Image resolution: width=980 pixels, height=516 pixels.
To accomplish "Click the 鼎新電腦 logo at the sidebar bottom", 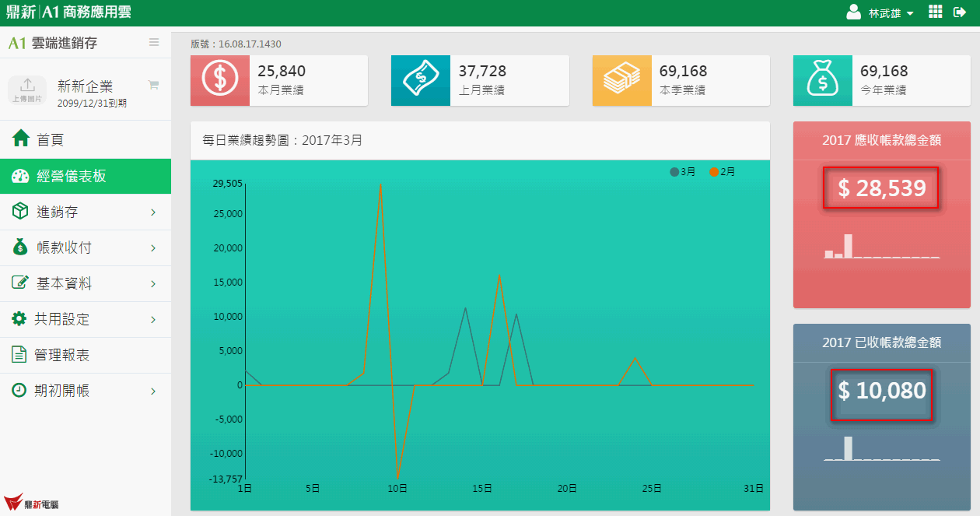I will click(x=31, y=504).
